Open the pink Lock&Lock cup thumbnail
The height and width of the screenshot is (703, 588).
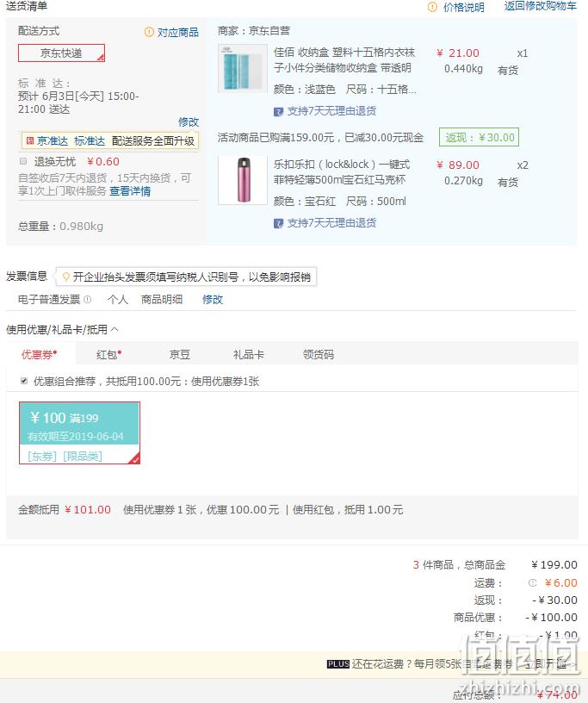click(243, 180)
